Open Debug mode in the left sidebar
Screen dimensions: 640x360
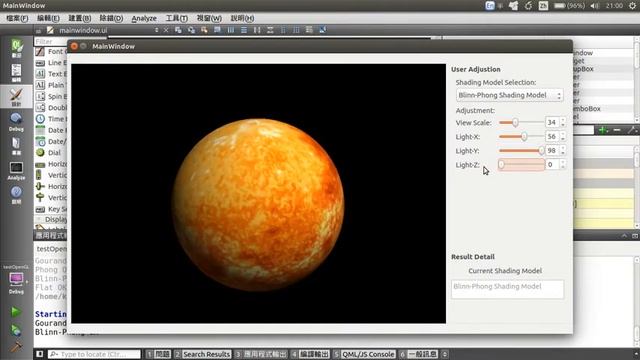pos(16,122)
